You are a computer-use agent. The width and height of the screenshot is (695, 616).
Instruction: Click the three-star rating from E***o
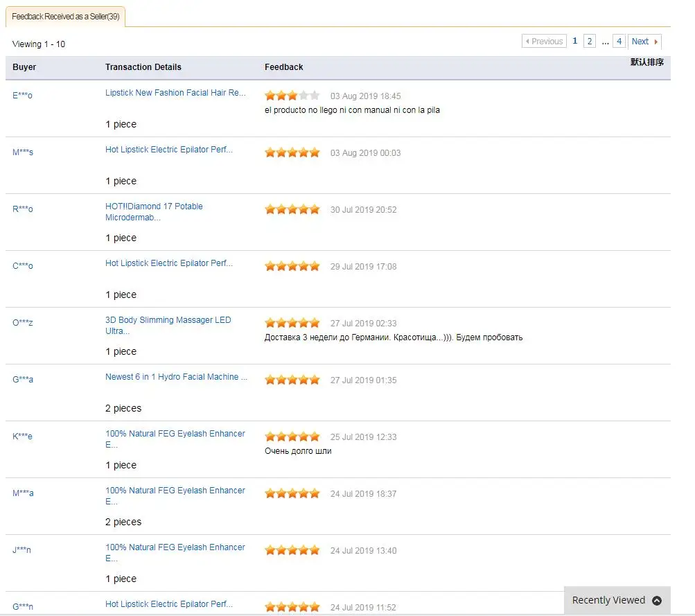coord(292,96)
